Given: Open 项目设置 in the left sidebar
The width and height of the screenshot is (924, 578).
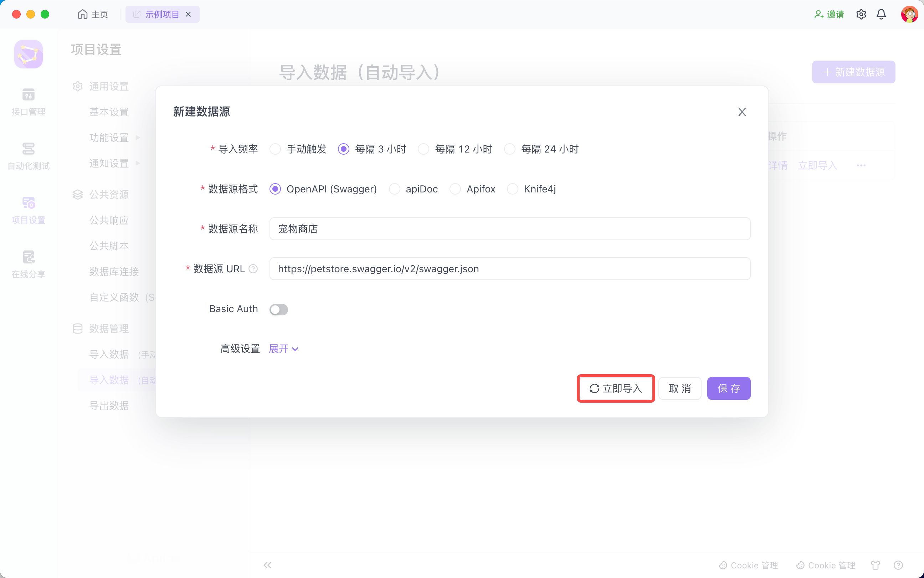Looking at the screenshot, I should click(28, 210).
